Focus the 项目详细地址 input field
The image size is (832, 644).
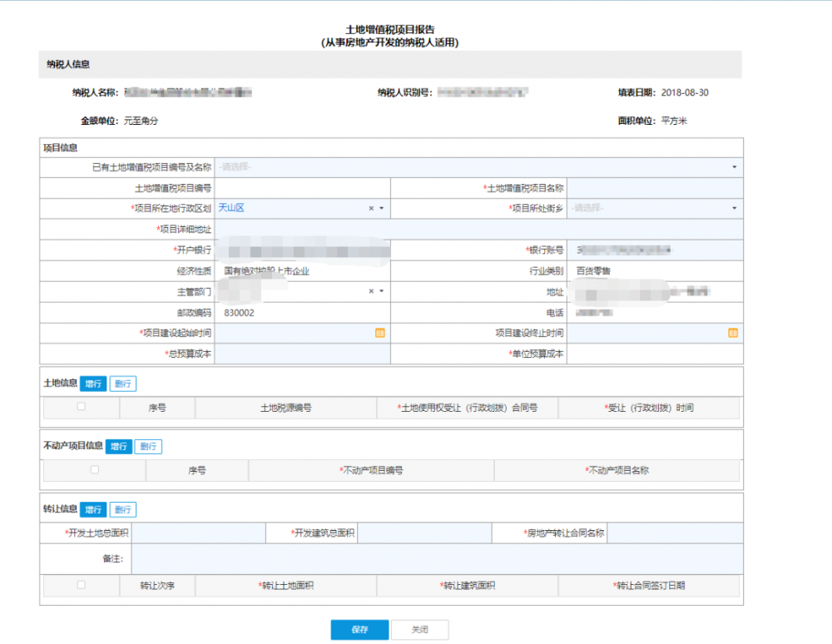click(x=478, y=229)
